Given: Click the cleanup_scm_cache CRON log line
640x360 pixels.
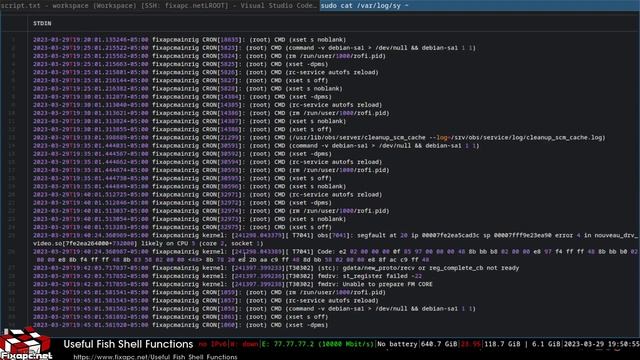Looking at the screenshot, I should (x=319, y=138).
